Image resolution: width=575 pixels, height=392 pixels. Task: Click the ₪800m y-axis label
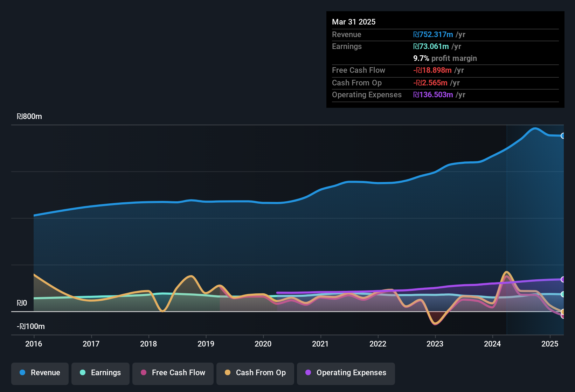point(29,117)
